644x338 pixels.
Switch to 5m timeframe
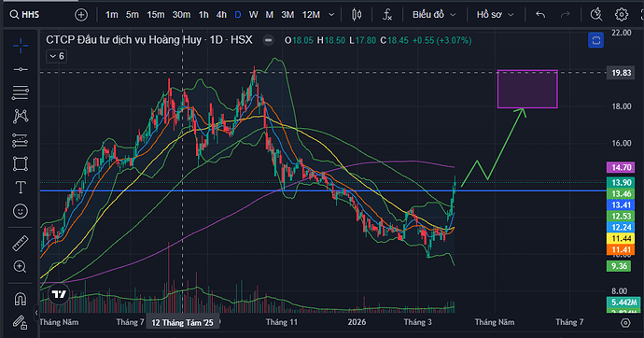click(x=133, y=15)
